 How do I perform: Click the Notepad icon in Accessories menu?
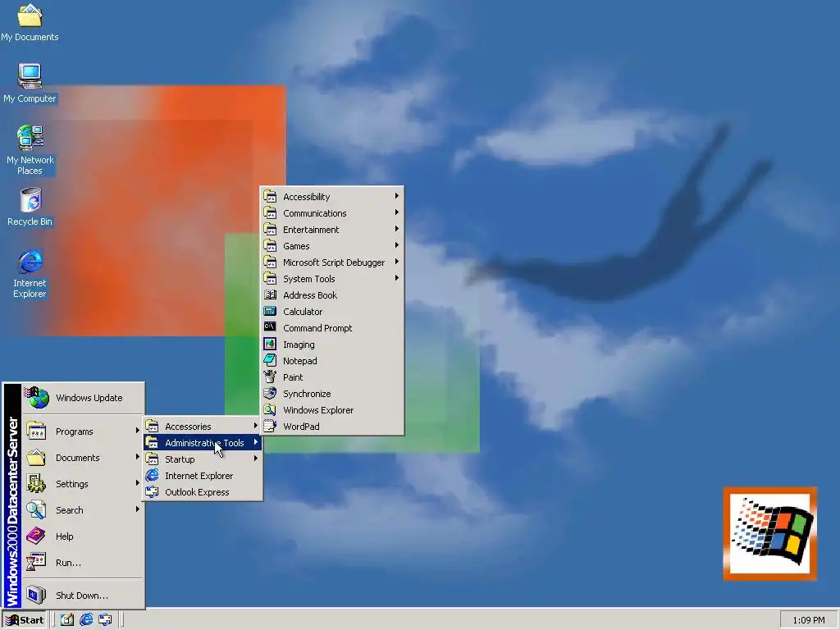(x=270, y=361)
